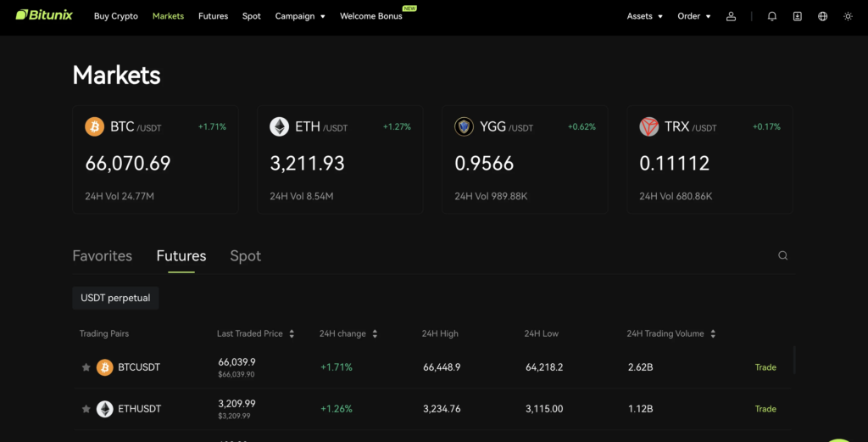Switch to the Favorites tab
This screenshot has height=442, width=868.
coord(103,256)
